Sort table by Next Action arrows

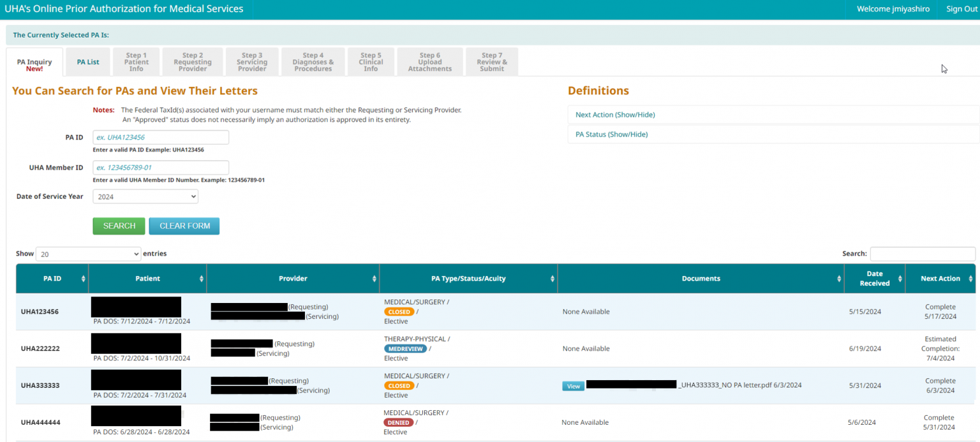(971, 279)
